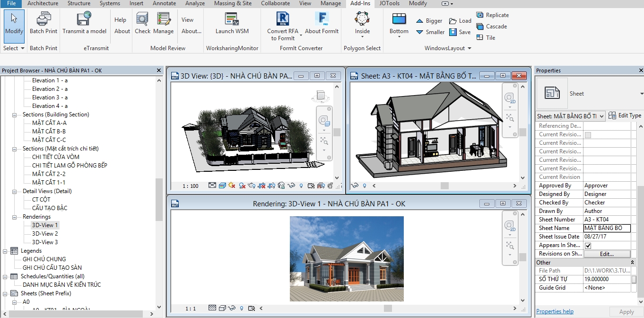Open the File menu

tap(11, 3)
